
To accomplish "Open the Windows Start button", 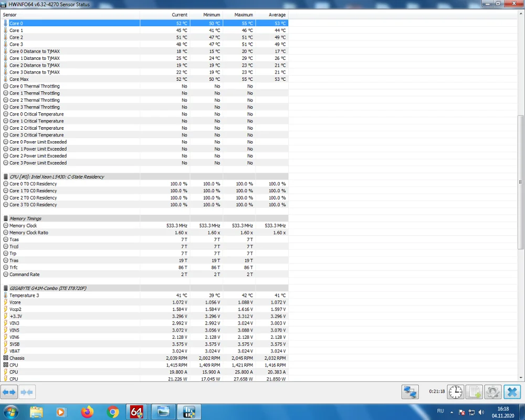I will 10,412.
